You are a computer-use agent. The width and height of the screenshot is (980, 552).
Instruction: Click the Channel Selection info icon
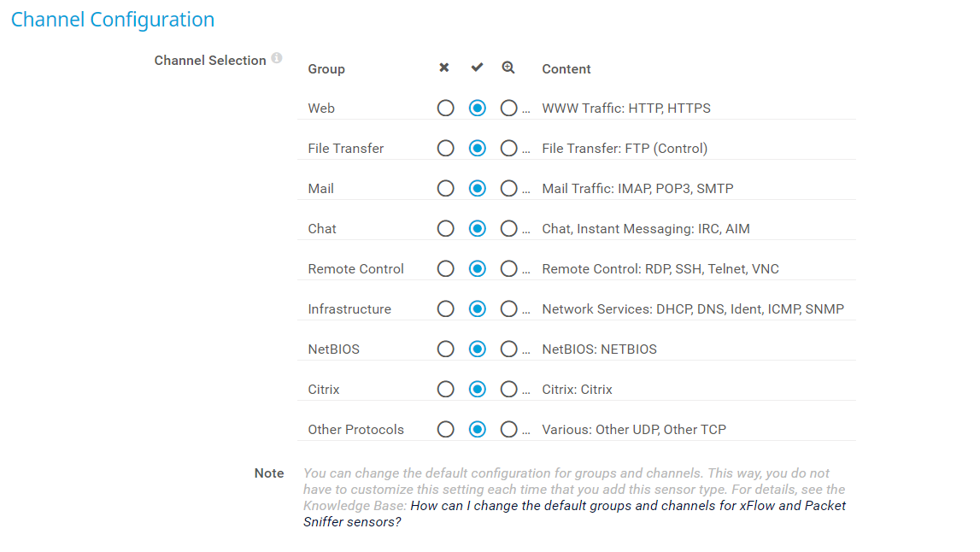click(277, 56)
